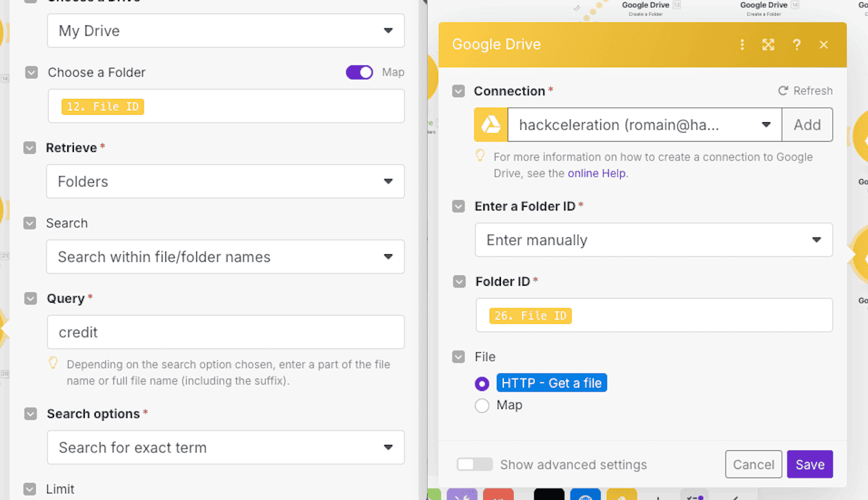Viewport: 868px width, 500px height.
Task: Click the Refresh icon near Connection
Action: pyautogui.click(x=783, y=91)
